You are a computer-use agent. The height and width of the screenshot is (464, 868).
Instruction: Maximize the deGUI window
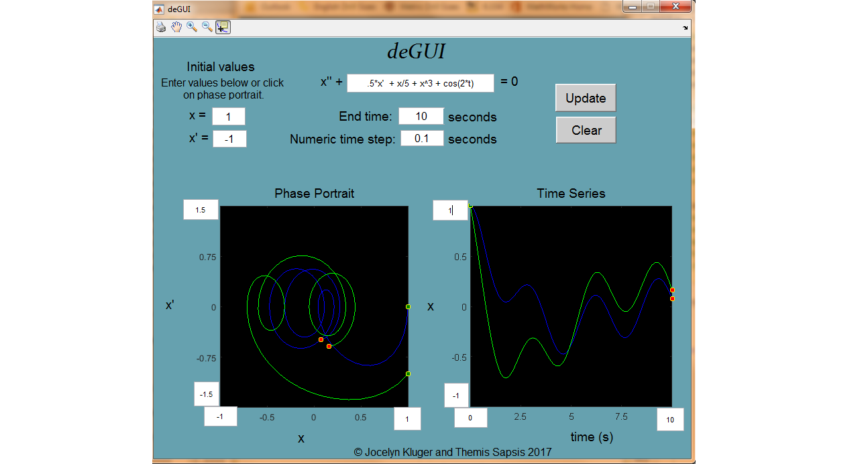[x=650, y=7]
